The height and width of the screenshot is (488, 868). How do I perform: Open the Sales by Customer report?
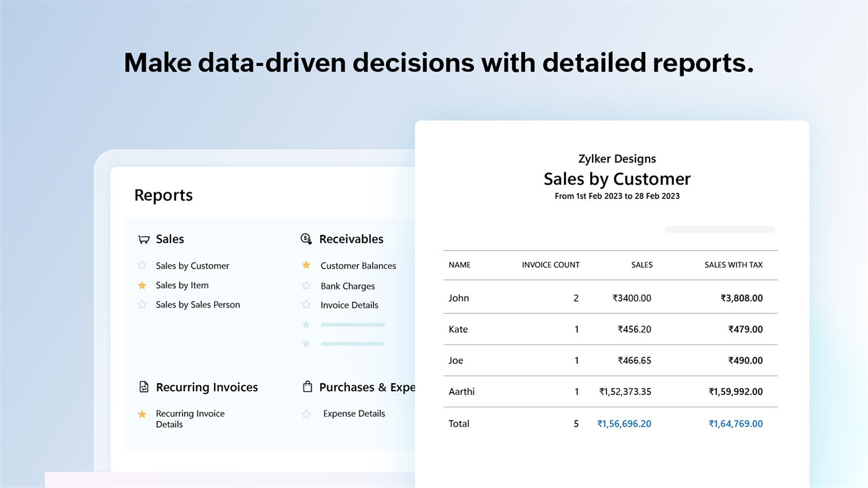click(x=192, y=265)
